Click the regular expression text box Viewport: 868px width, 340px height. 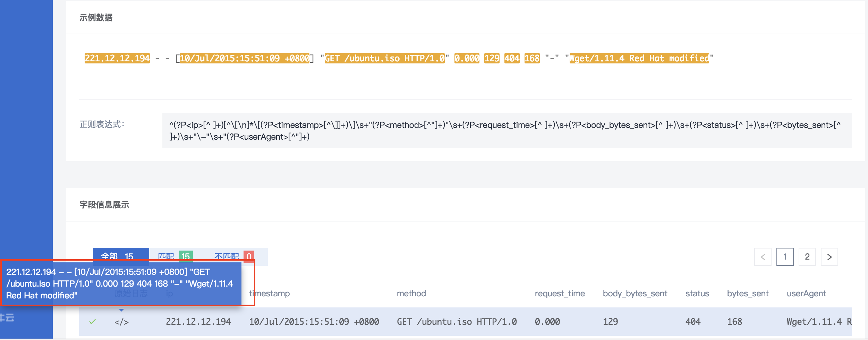507,131
